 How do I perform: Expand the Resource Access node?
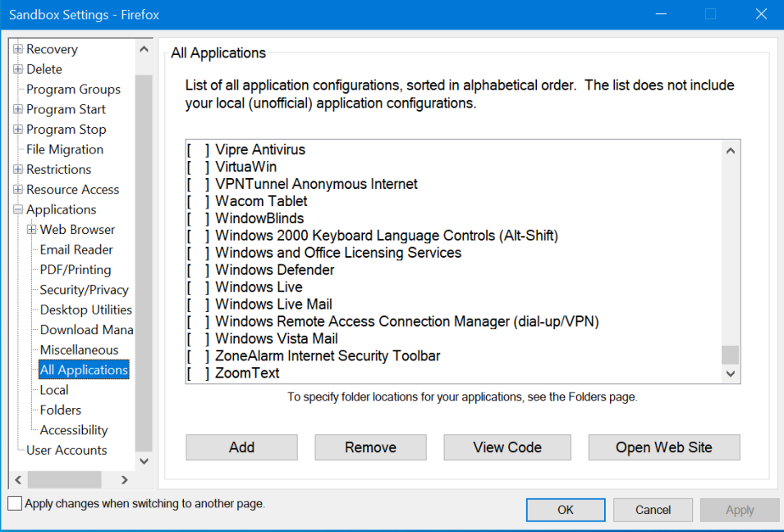pos(18,190)
